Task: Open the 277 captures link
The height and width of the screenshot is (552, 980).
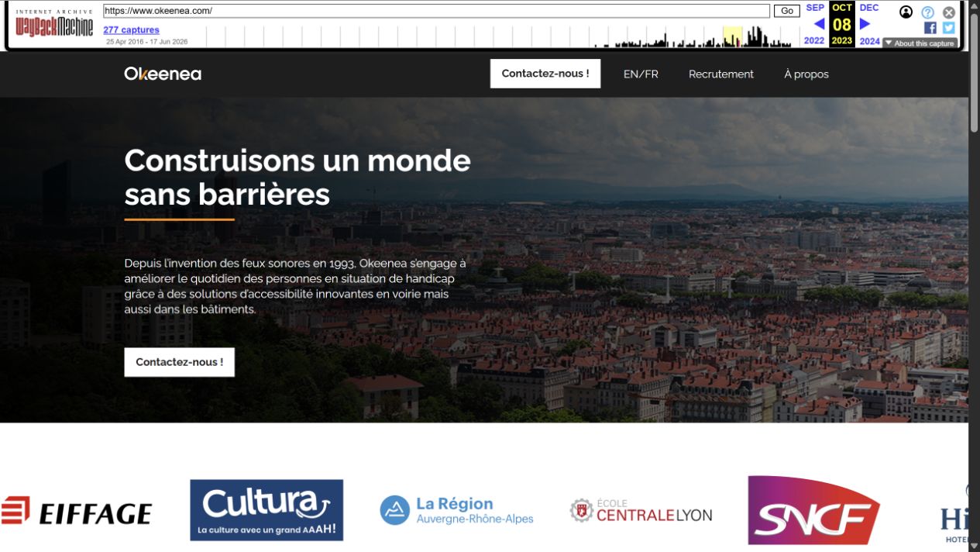Action: (x=132, y=30)
